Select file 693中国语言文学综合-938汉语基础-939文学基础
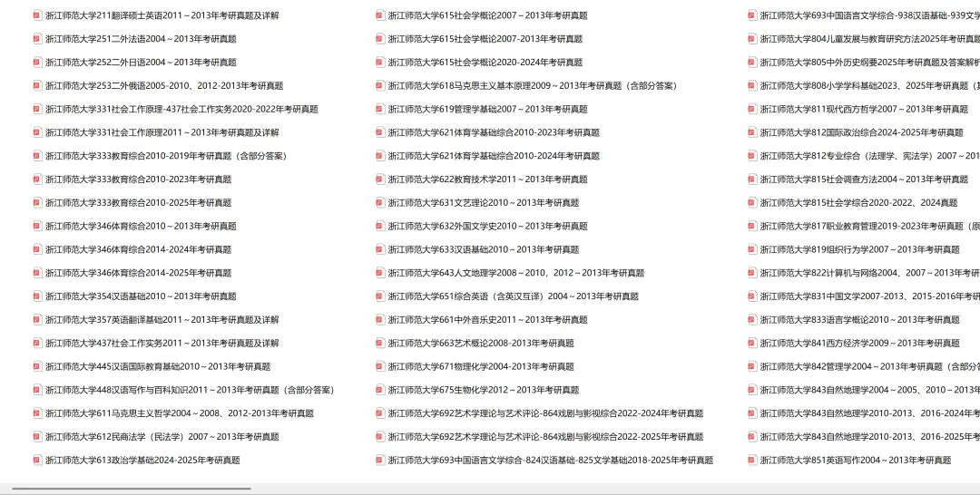This screenshot has height=495, width=980. tap(864, 15)
